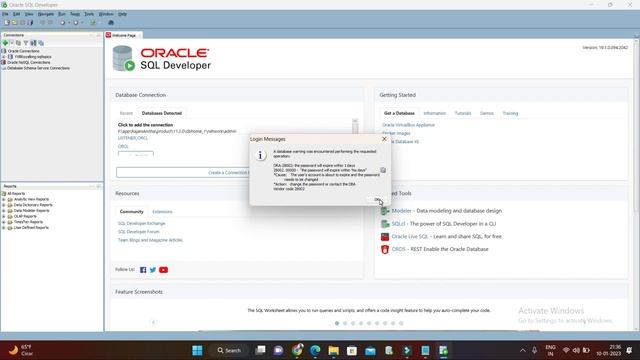Click the Modeler tool icon

[385, 211]
